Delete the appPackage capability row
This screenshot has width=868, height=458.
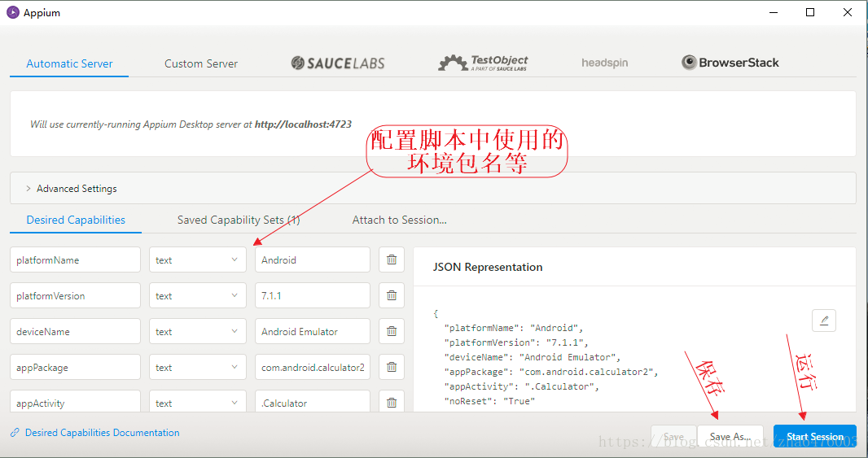coord(392,367)
